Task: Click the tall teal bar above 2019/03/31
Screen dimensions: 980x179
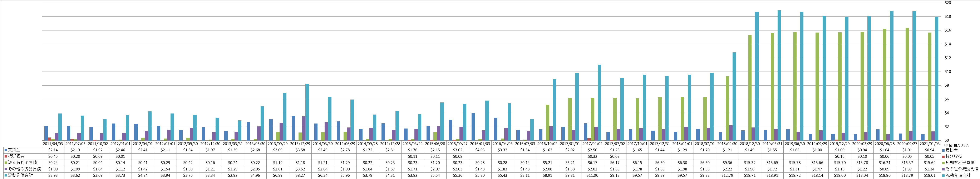Action: tap(779, 75)
